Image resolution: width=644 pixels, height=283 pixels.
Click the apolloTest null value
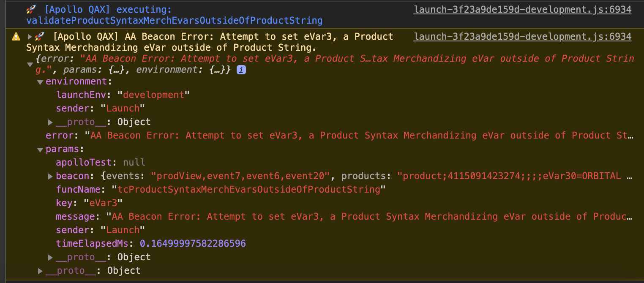pyautogui.click(x=134, y=162)
